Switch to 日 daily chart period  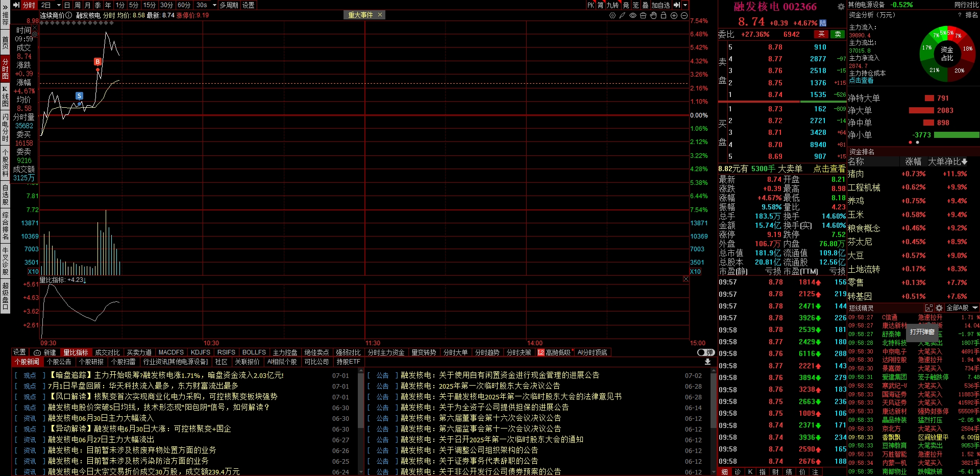coord(67,5)
